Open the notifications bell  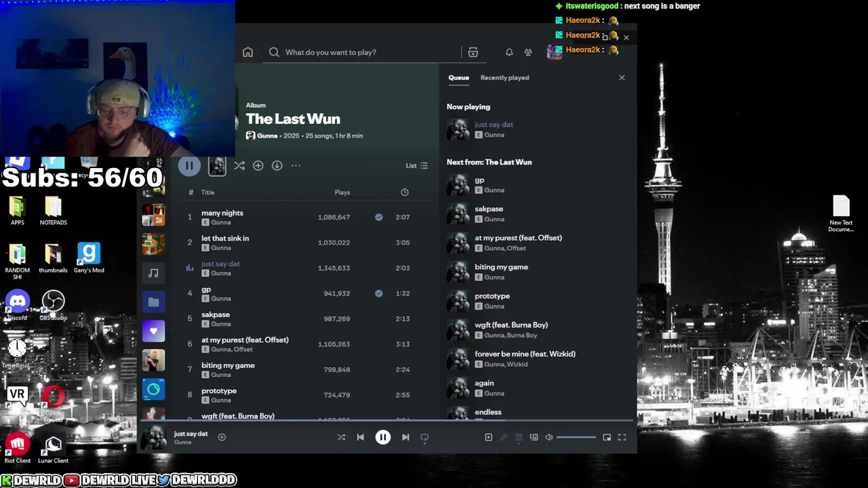pyautogui.click(x=509, y=52)
